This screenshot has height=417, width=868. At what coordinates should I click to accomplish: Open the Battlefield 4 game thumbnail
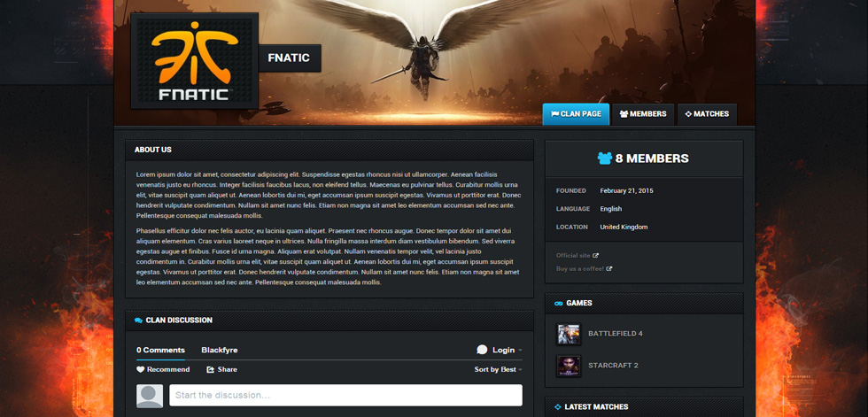tap(569, 334)
